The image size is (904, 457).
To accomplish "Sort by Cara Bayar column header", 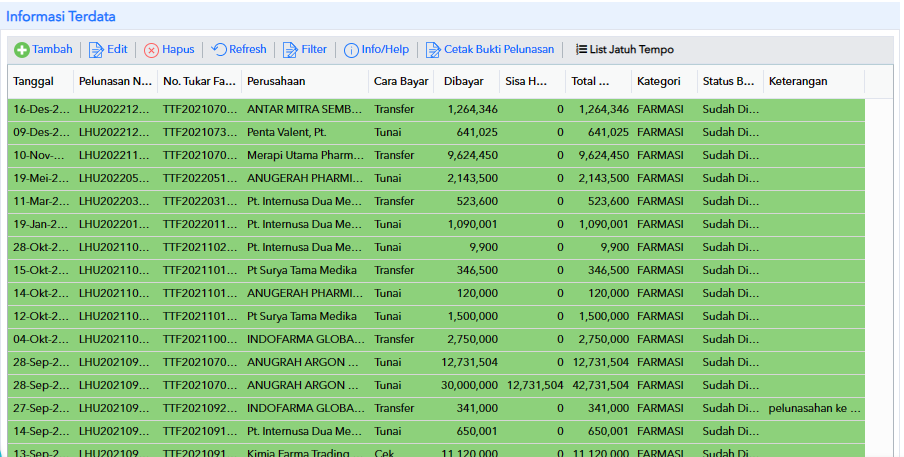I will pos(401,81).
